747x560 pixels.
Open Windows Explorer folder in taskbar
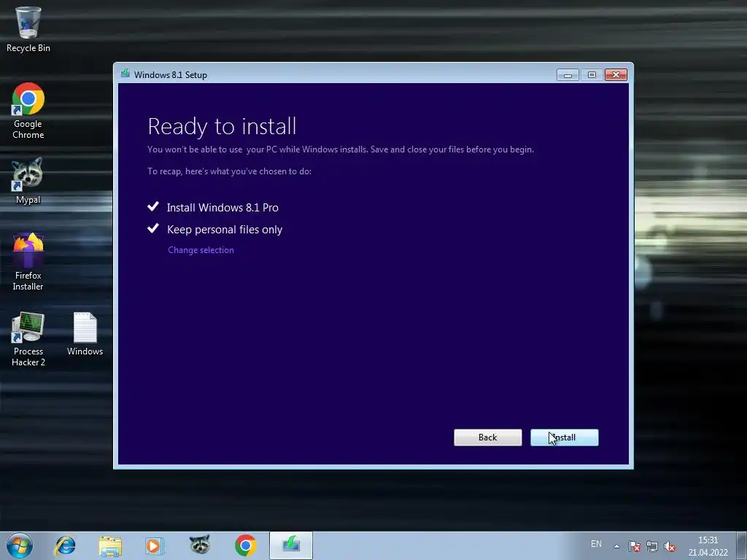[110, 545]
